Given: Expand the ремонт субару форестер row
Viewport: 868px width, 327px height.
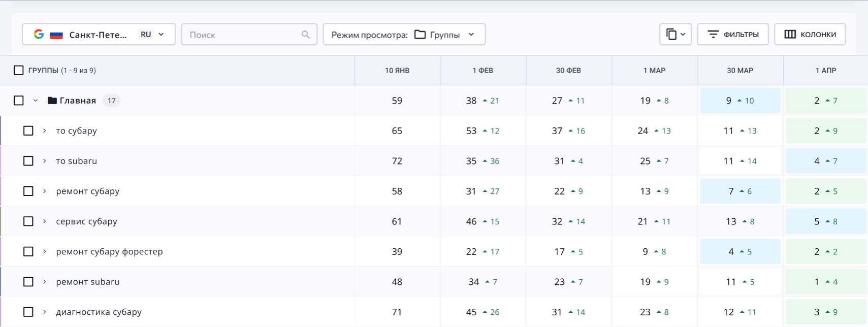Looking at the screenshot, I should pos(45,252).
